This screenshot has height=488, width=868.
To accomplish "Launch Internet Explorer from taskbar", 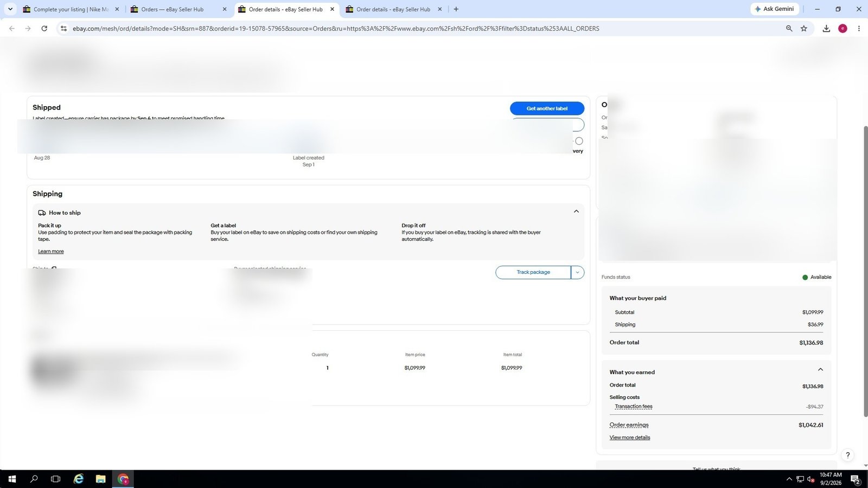I will [x=79, y=479].
